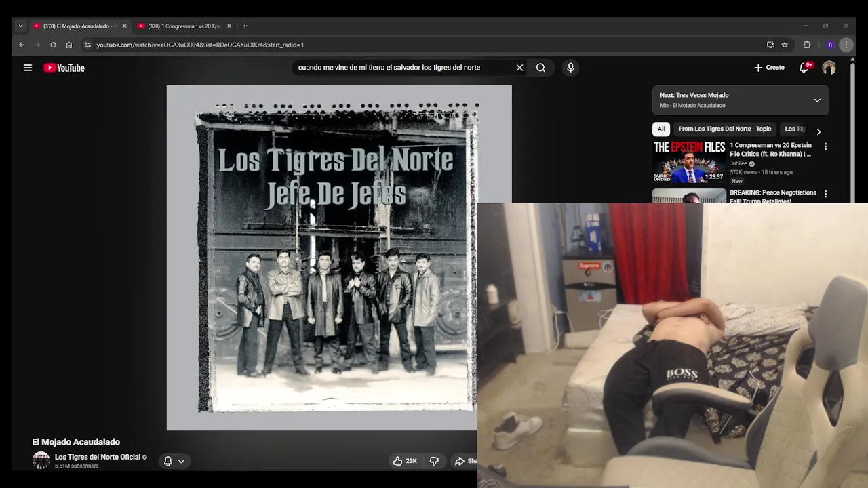Clear the search box text

click(x=519, y=68)
